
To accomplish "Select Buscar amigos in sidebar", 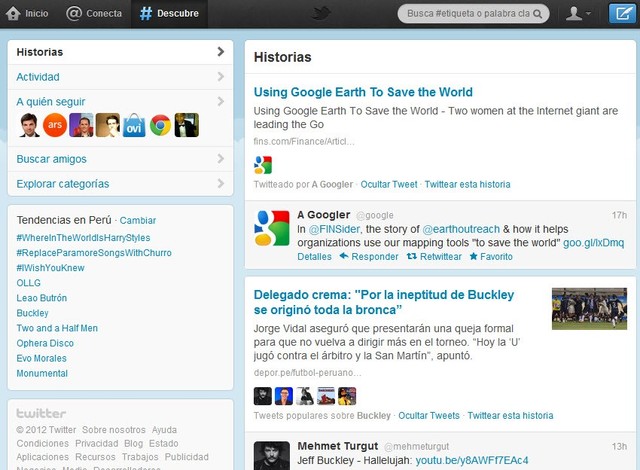I will pyautogui.click(x=51, y=159).
